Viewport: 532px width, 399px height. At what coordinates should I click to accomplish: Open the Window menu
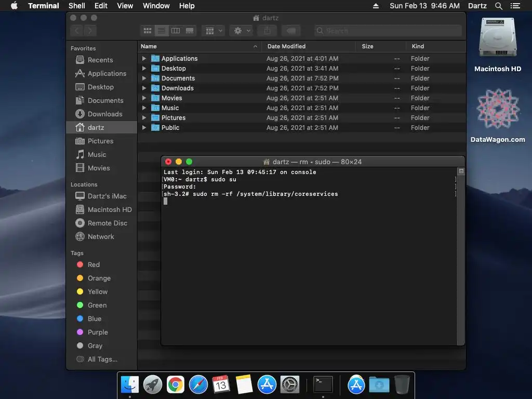tap(156, 6)
